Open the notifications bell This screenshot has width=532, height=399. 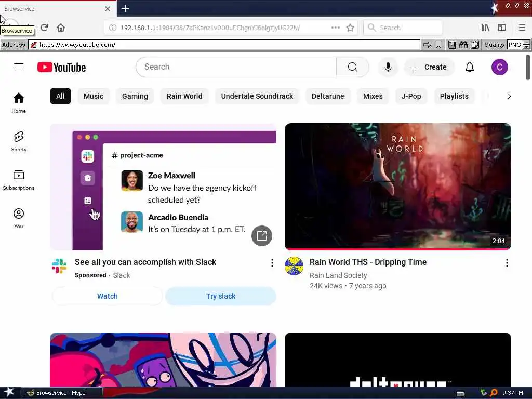(x=469, y=67)
